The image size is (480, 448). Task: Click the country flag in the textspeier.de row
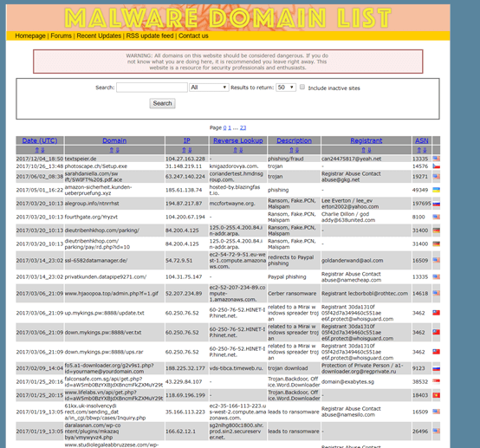coord(436,159)
